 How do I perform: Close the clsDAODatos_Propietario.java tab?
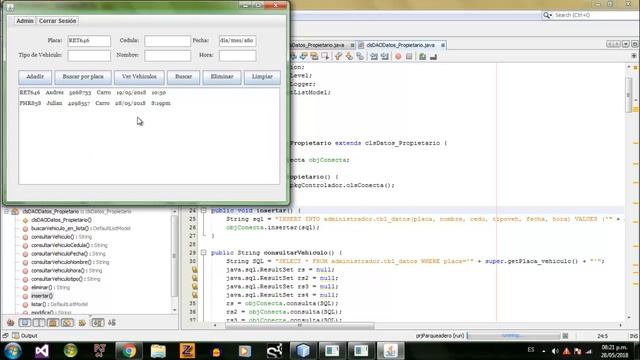(x=443, y=45)
